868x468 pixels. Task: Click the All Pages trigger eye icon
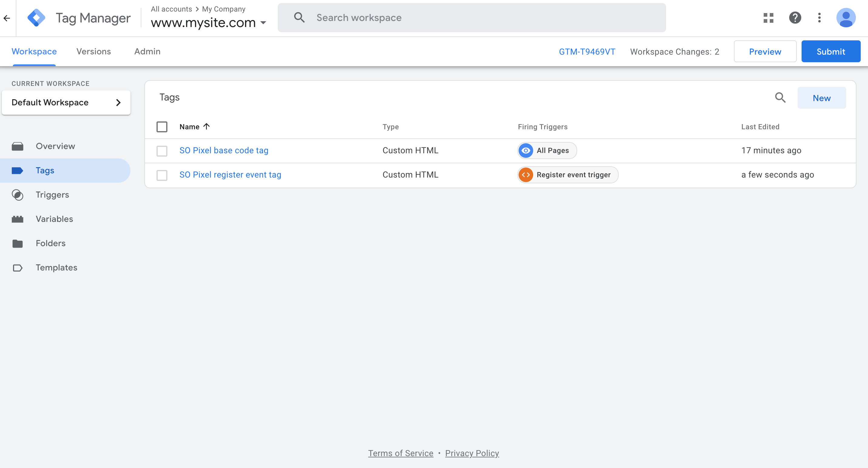coord(526,150)
